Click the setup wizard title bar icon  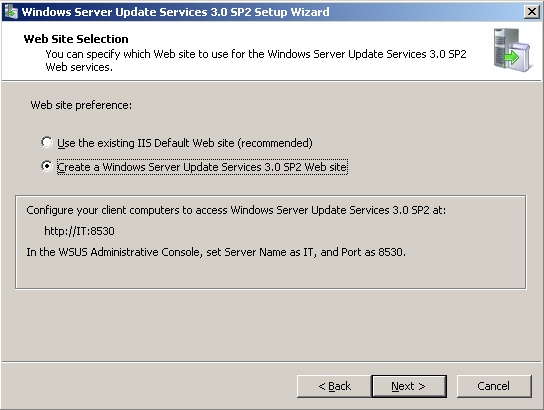pyautogui.click(x=10, y=12)
